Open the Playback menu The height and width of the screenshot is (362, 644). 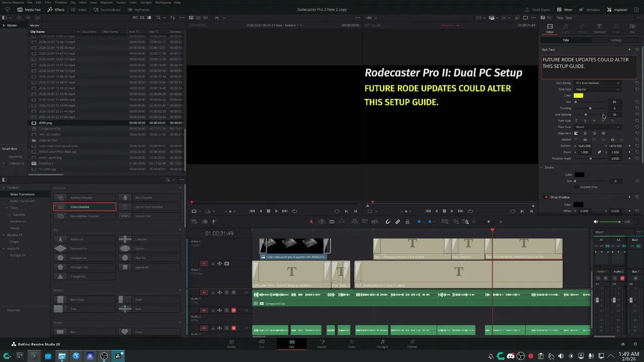[x=106, y=3]
